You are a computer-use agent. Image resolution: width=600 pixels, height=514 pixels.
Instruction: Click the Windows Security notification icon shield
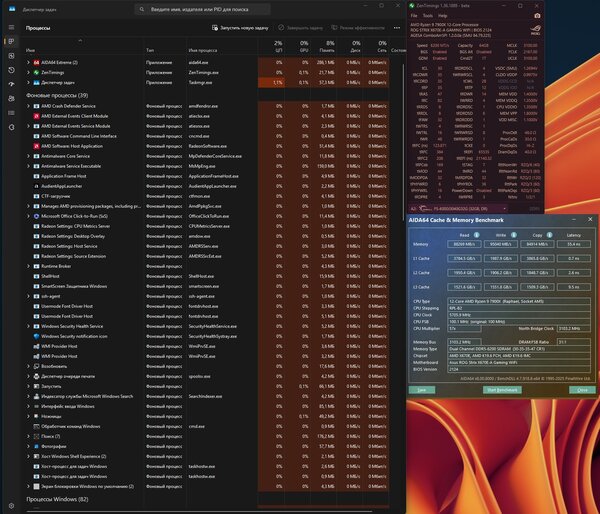(36, 336)
